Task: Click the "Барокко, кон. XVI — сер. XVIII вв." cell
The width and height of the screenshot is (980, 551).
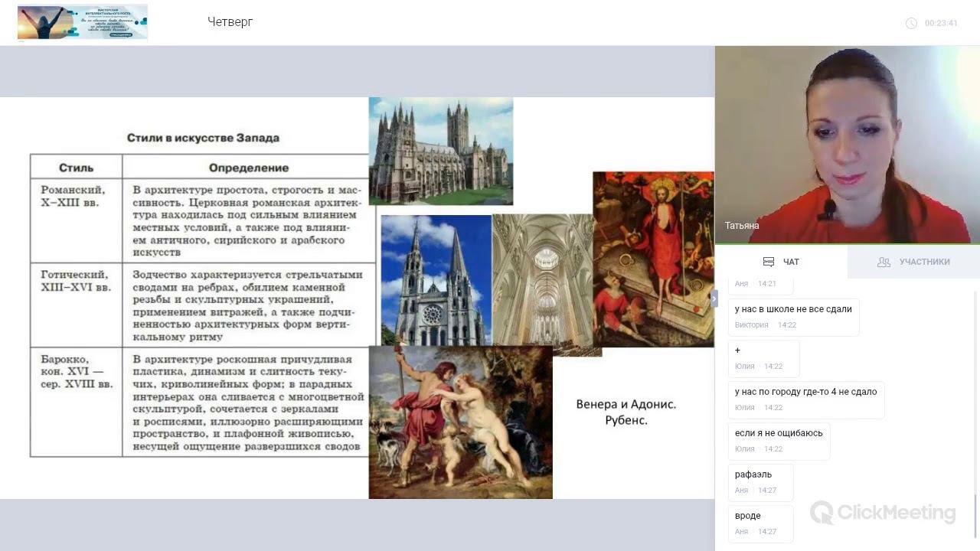Action: click(77, 403)
